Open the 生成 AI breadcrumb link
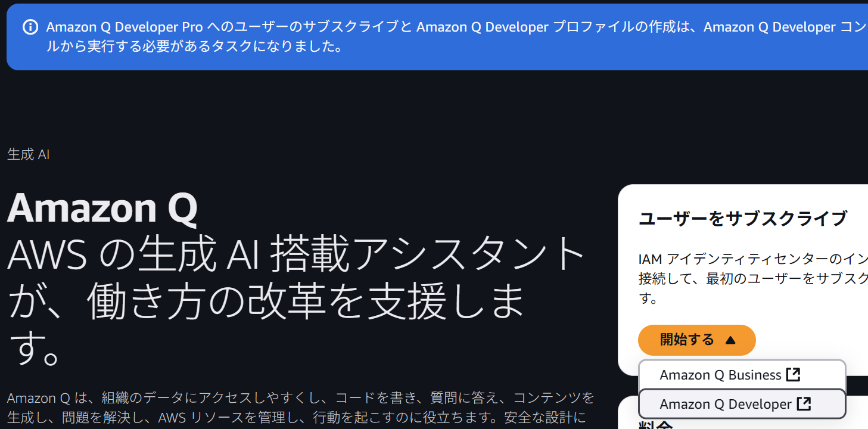Viewport: 868px width, 429px height. [28, 154]
